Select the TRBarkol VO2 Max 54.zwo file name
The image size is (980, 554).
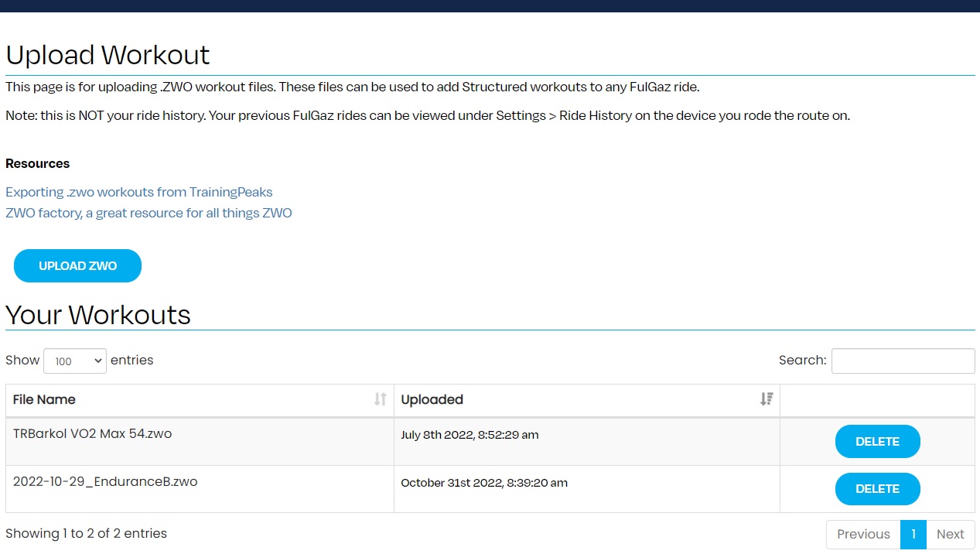tap(92, 434)
